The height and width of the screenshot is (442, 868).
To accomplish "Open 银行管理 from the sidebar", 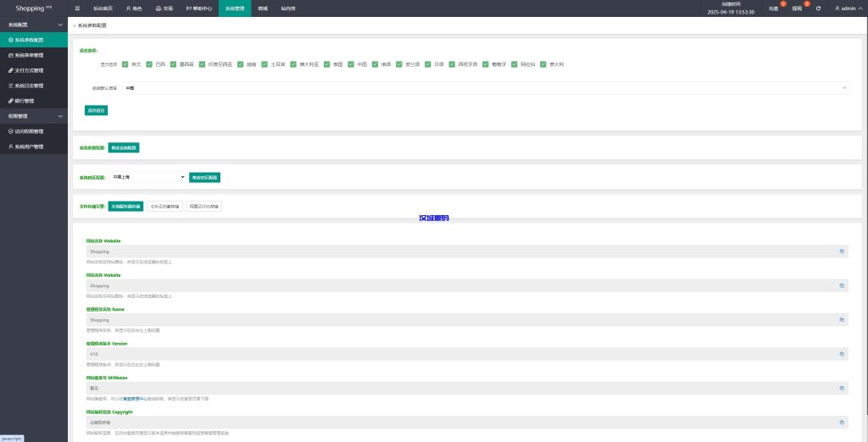I will coord(25,101).
